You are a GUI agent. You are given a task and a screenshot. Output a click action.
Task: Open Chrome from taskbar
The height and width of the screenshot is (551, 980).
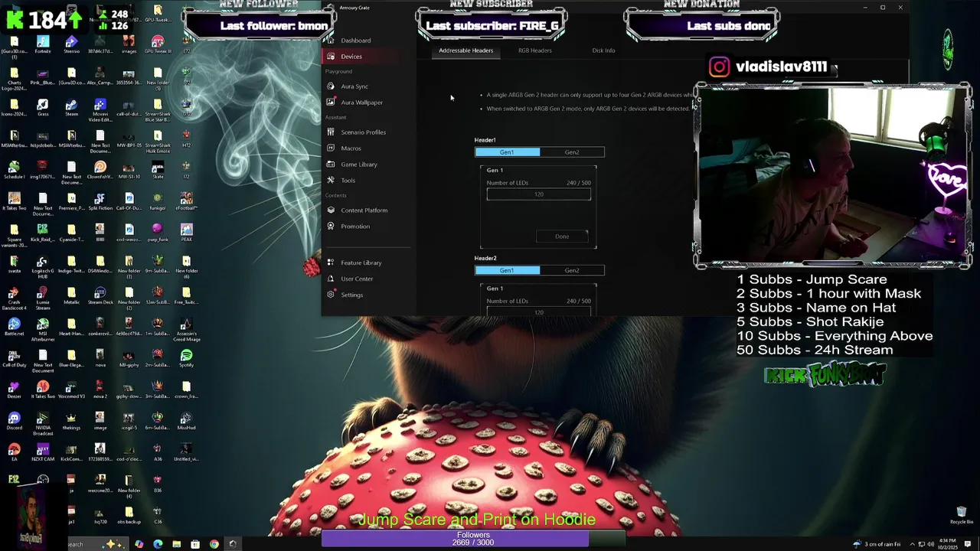click(x=214, y=544)
